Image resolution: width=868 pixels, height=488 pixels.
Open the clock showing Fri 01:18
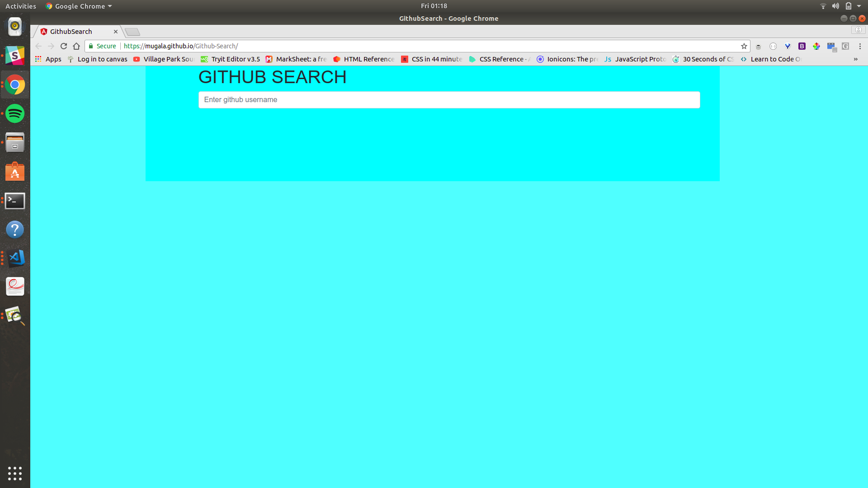[x=434, y=6]
